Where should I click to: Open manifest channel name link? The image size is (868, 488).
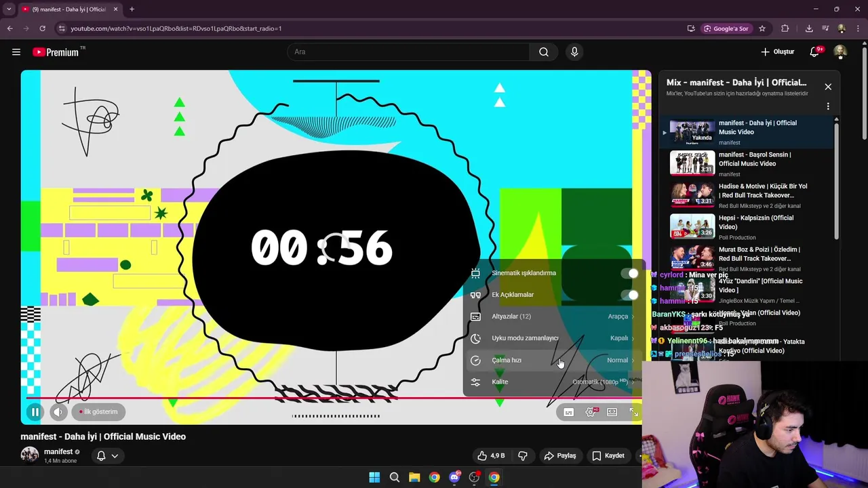[x=58, y=451]
